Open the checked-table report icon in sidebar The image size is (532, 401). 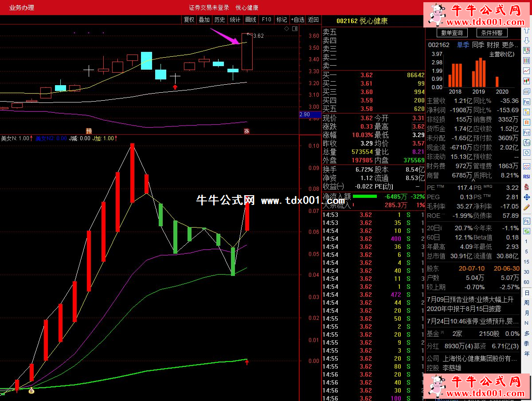pyautogui.click(x=527, y=50)
